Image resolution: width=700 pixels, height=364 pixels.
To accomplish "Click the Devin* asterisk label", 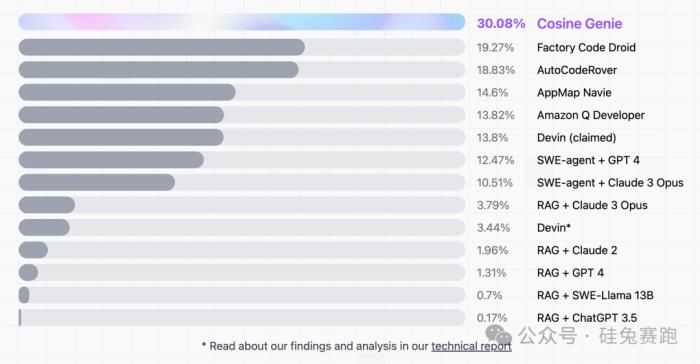I will pyautogui.click(x=554, y=228).
